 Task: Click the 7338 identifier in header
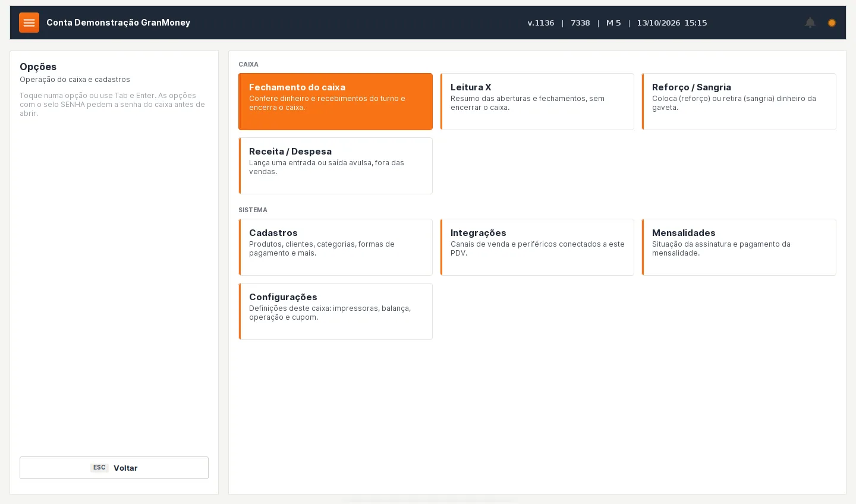point(580,23)
